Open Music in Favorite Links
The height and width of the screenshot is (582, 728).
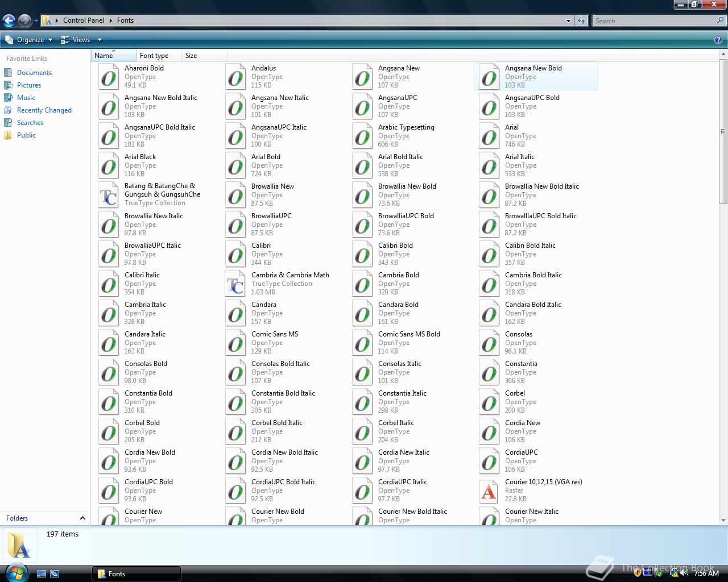(x=26, y=98)
